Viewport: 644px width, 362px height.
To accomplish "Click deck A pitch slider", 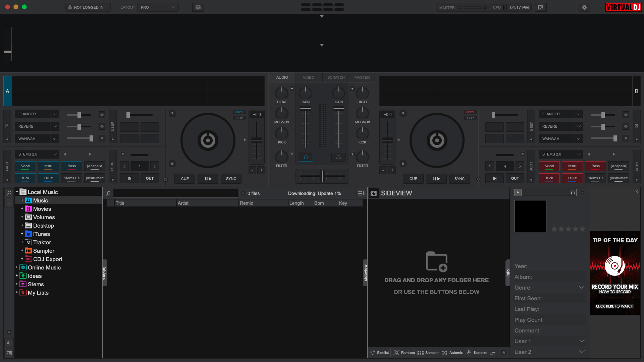I will tap(257, 140).
